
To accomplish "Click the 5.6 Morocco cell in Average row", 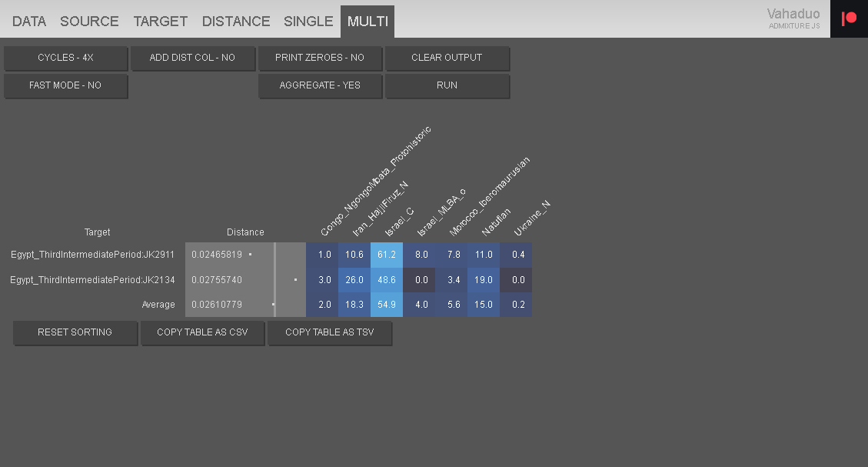I will coord(451,305).
